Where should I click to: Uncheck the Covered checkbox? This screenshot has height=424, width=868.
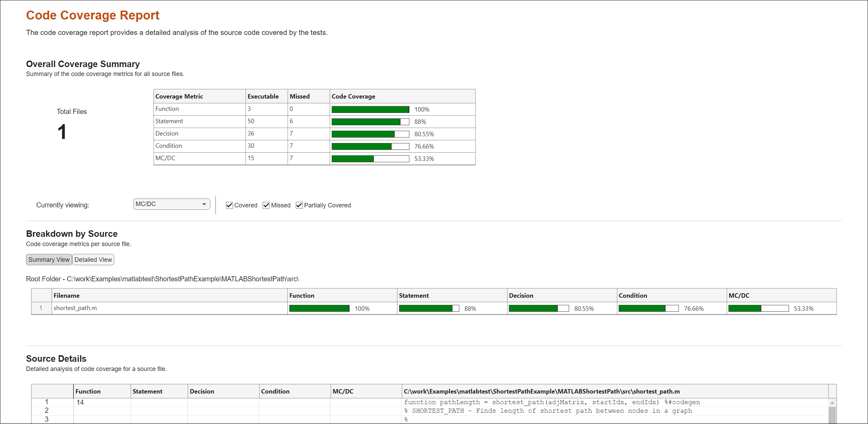click(229, 205)
